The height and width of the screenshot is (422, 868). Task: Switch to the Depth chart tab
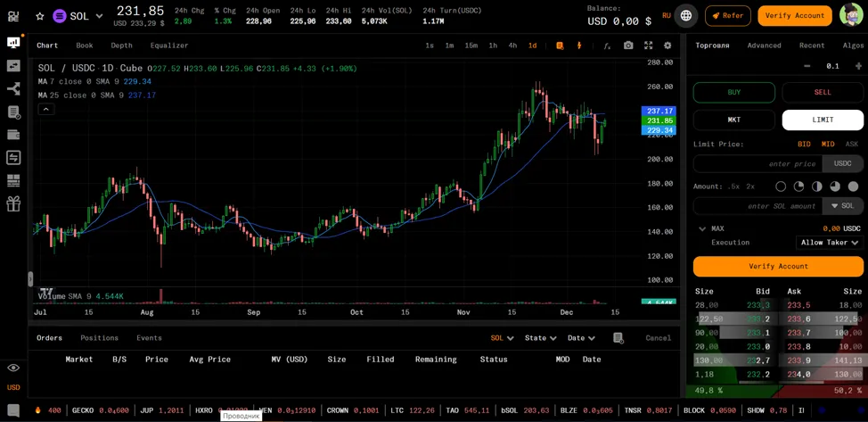[x=121, y=46]
